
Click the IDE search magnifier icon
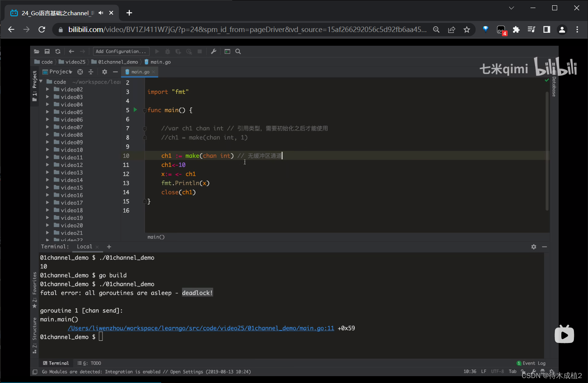click(238, 51)
